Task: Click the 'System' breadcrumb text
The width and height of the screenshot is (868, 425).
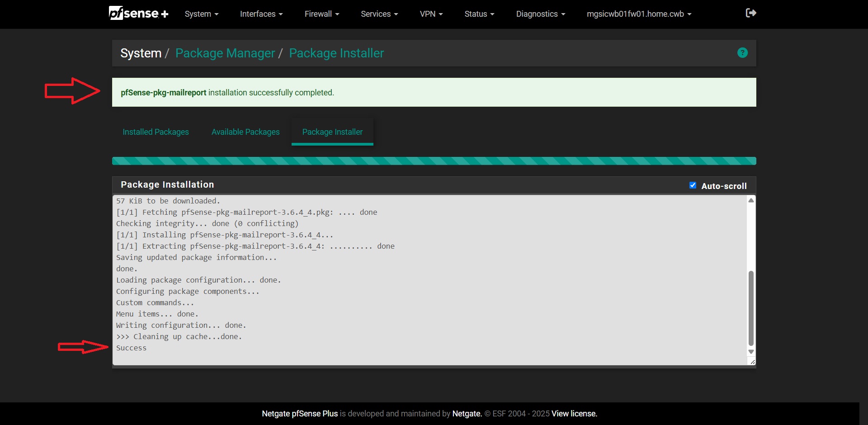Action: [x=141, y=53]
